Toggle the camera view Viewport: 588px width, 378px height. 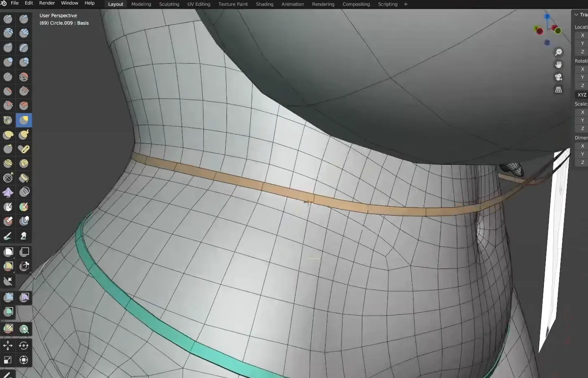pyautogui.click(x=558, y=77)
